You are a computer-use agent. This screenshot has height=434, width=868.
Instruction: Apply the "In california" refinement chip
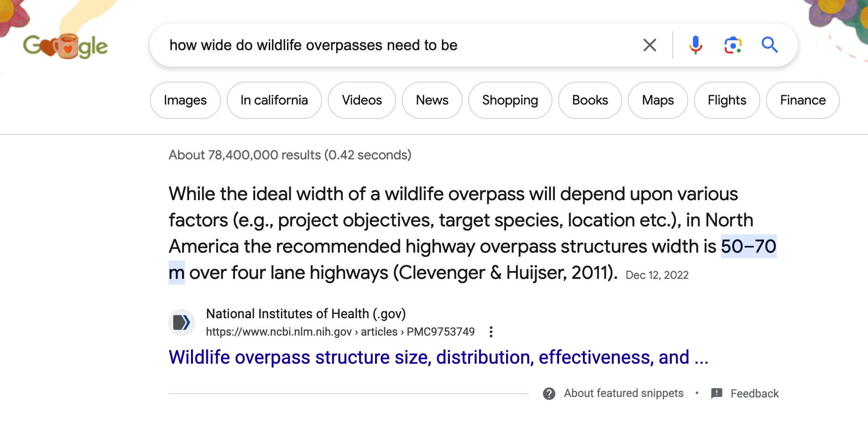(274, 100)
